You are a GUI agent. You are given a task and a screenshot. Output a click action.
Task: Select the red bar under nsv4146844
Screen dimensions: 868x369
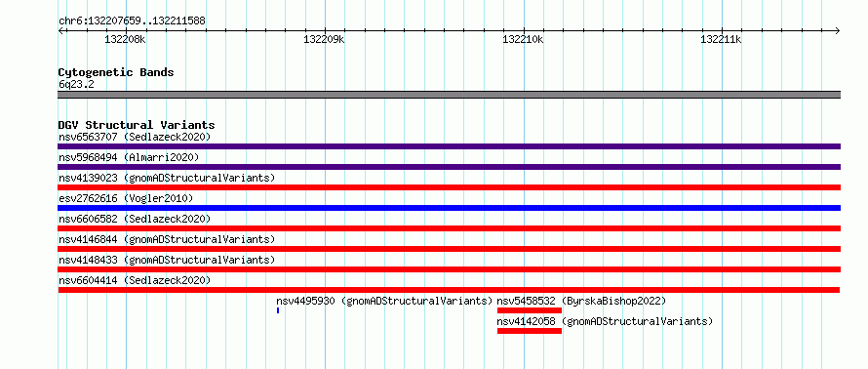[x=449, y=249]
